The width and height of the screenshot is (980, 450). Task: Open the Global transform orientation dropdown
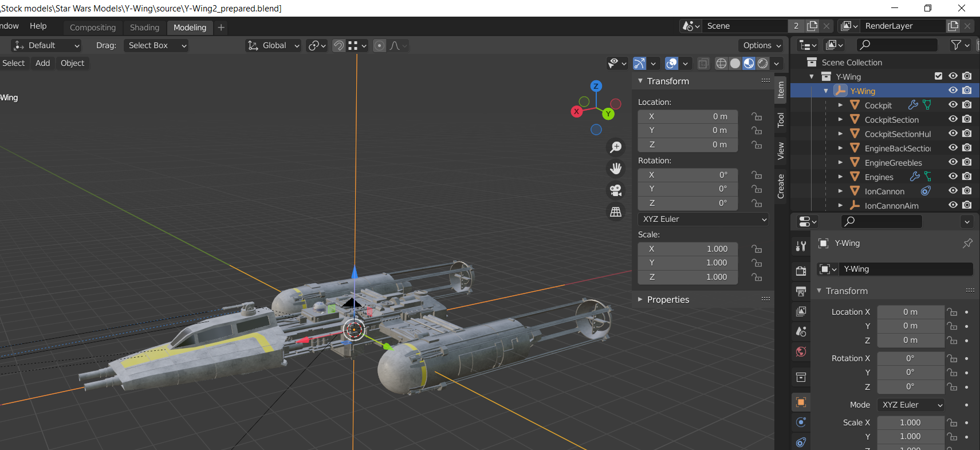click(x=274, y=45)
